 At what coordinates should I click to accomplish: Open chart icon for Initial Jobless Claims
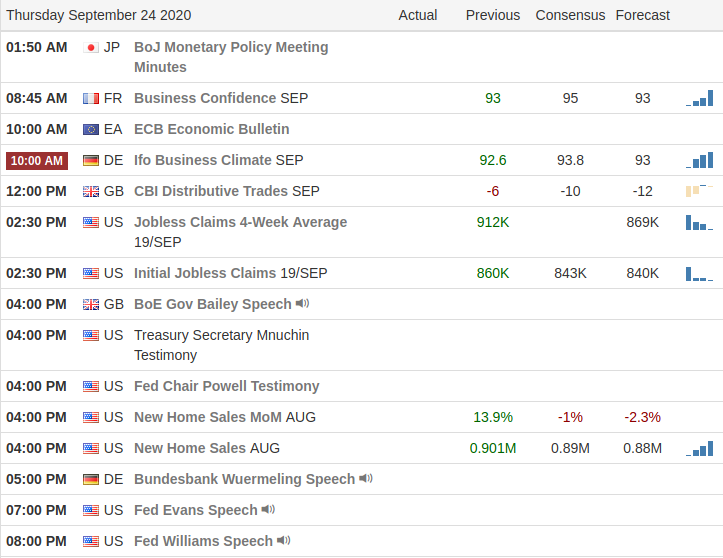(699, 273)
